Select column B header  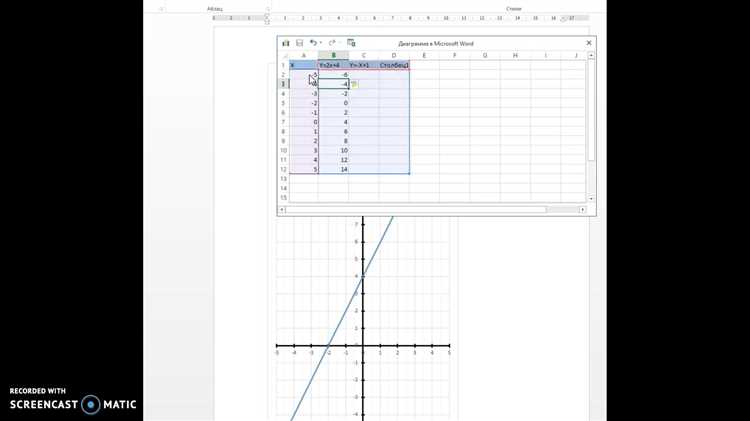[x=333, y=55]
